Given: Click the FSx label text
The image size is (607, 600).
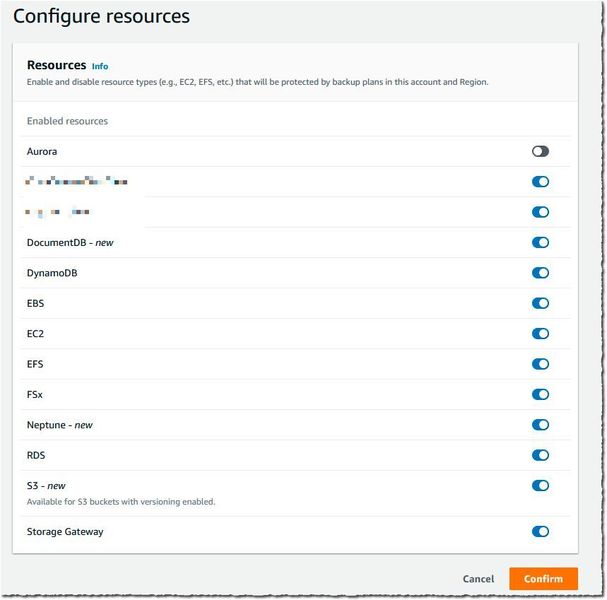Looking at the screenshot, I should click(x=34, y=395).
